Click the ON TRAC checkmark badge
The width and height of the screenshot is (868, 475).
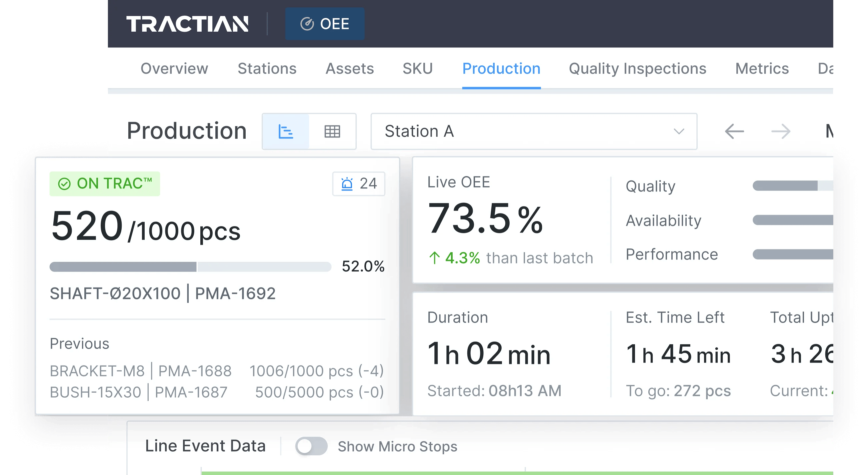point(64,183)
